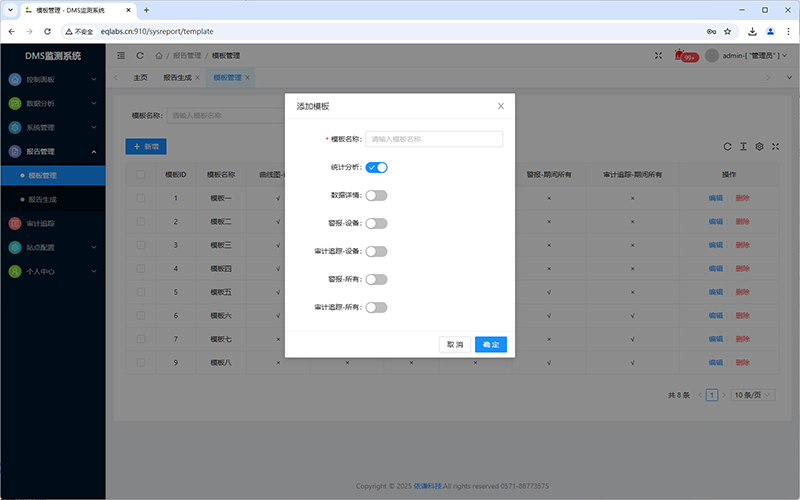The image size is (800, 500).
Task: Switch to the 报告生成 tab
Action: click(x=181, y=77)
